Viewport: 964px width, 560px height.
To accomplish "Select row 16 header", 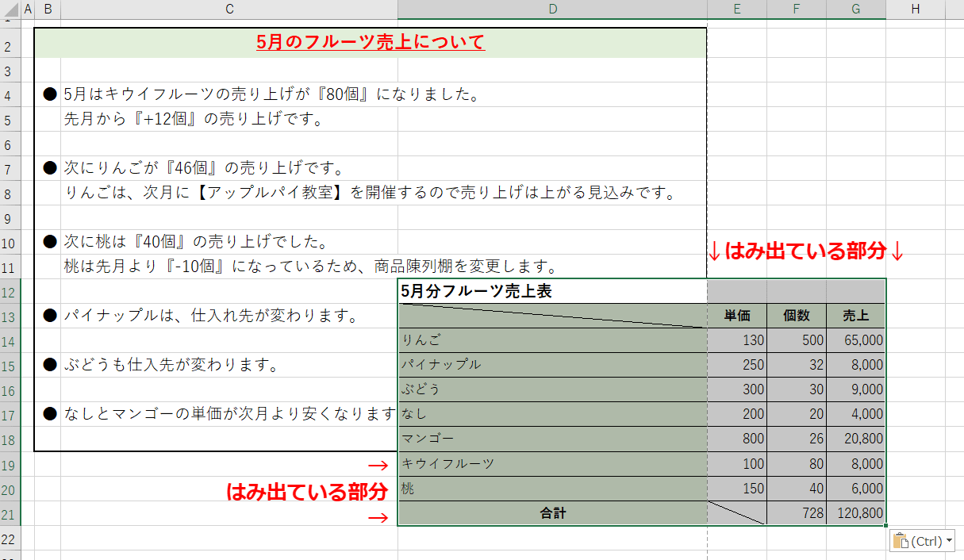I will click(10, 390).
